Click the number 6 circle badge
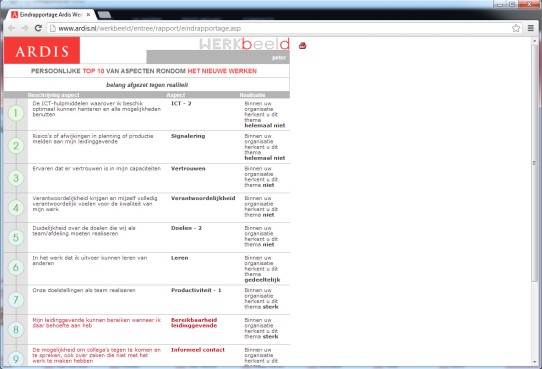This screenshot has height=369, width=542. (16, 267)
